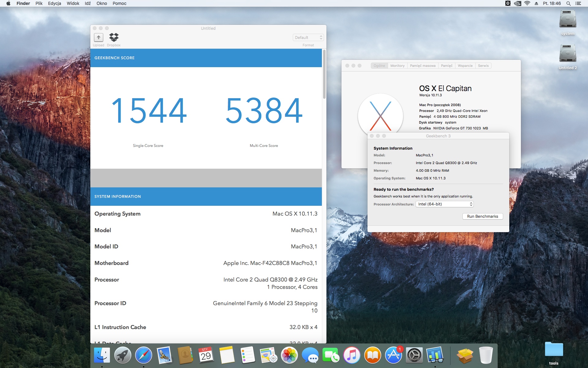Open Safari from the dock
Viewport: 588px width, 368px height.
point(143,355)
